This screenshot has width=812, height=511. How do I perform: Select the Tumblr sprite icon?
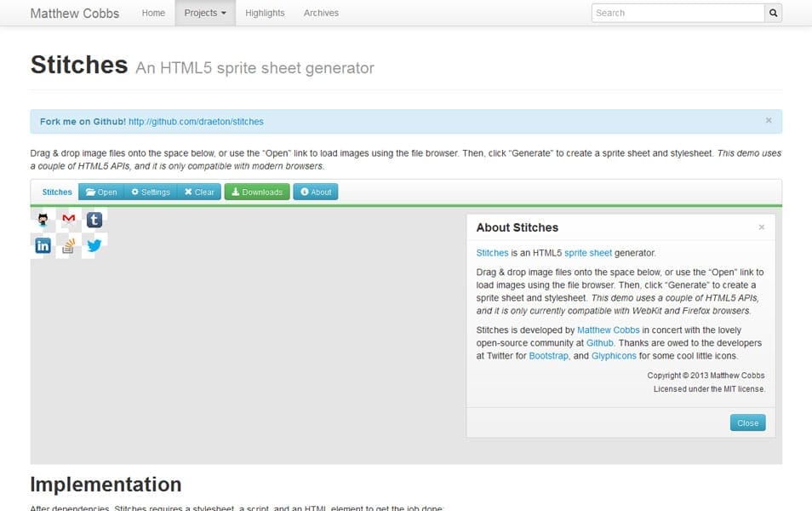pyautogui.click(x=94, y=219)
